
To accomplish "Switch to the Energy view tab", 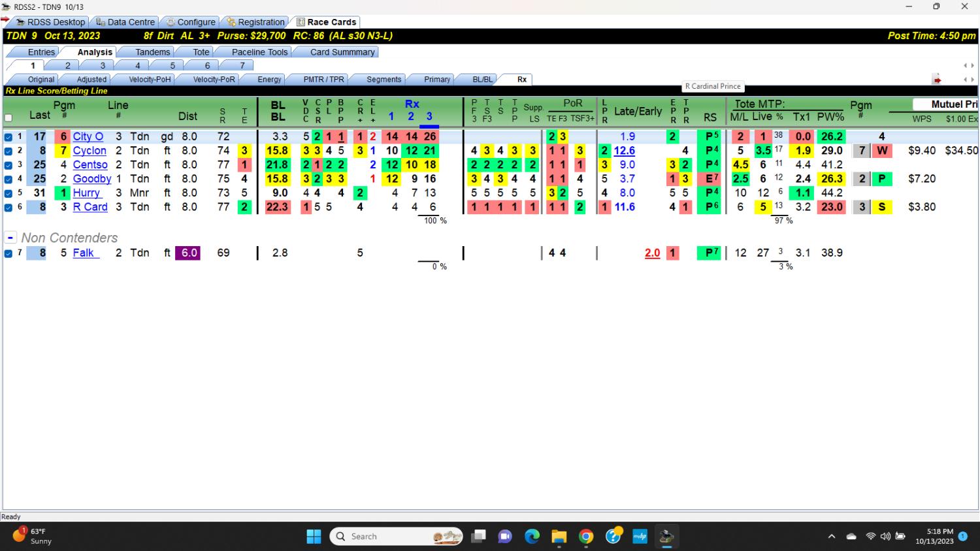I will [269, 80].
